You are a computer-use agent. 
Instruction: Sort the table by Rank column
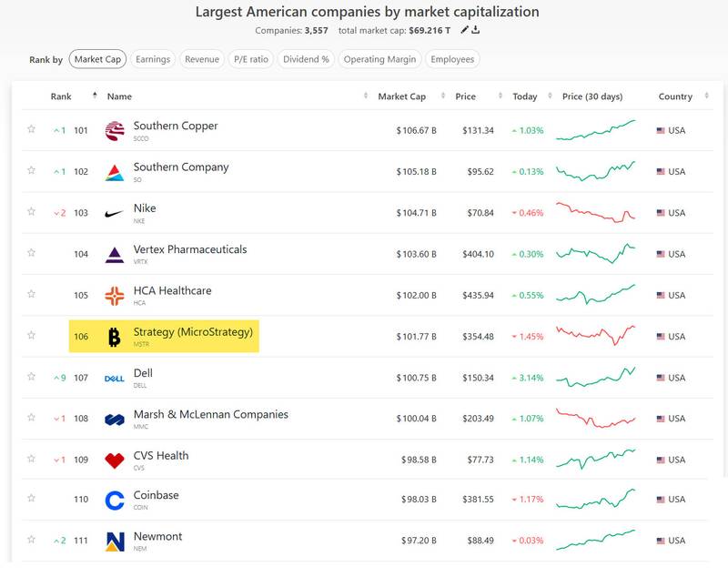[x=61, y=96]
